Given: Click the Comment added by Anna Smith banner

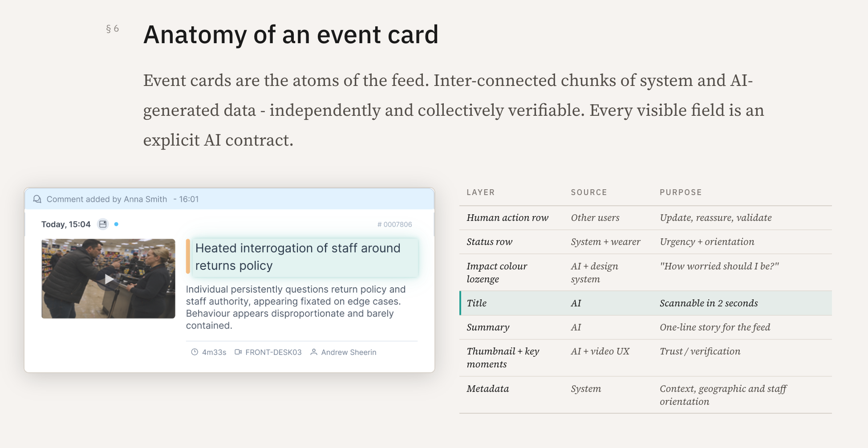Looking at the screenshot, I should tap(230, 199).
